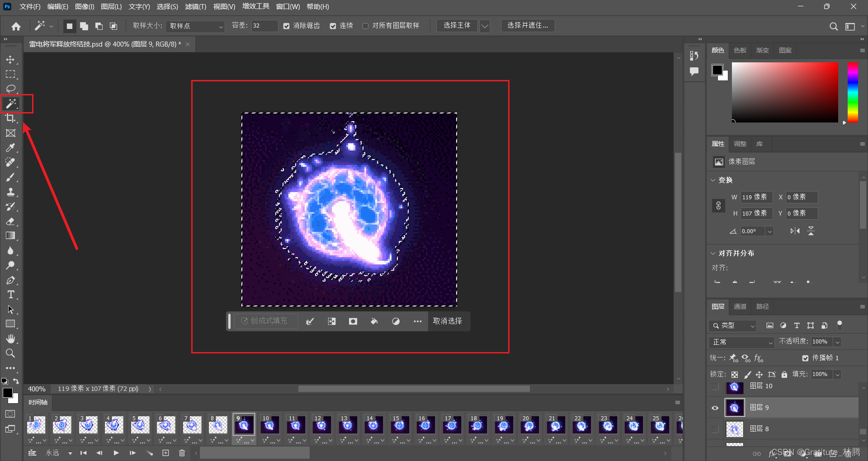The height and width of the screenshot is (461, 868).
Task: Click the 创成式填充 button
Action: point(265,321)
